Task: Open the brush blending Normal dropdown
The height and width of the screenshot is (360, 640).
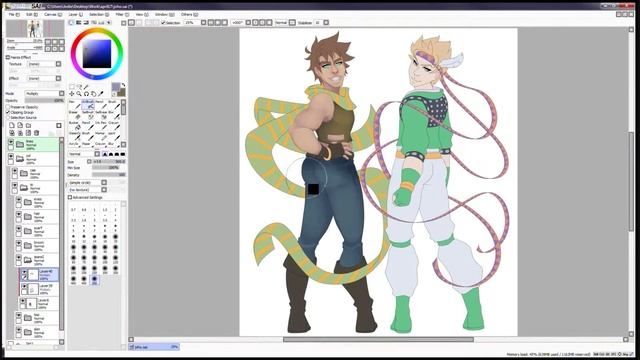Action: 84,154
